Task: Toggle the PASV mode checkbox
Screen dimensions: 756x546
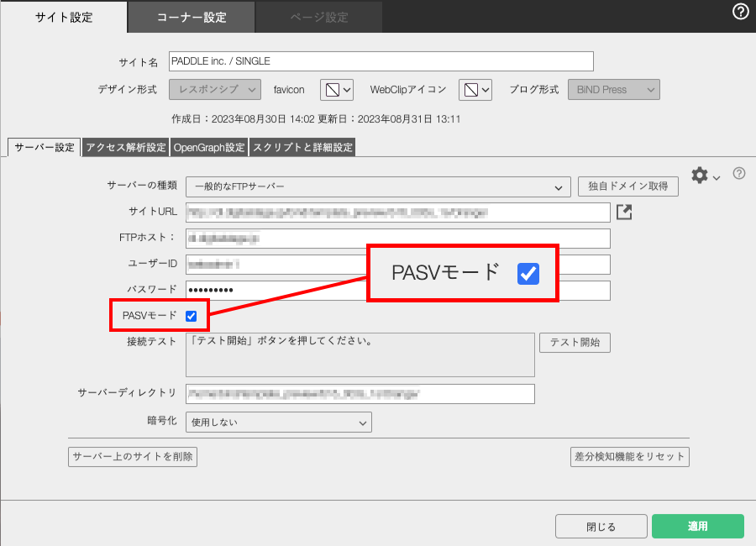Action: tap(191, 316)
